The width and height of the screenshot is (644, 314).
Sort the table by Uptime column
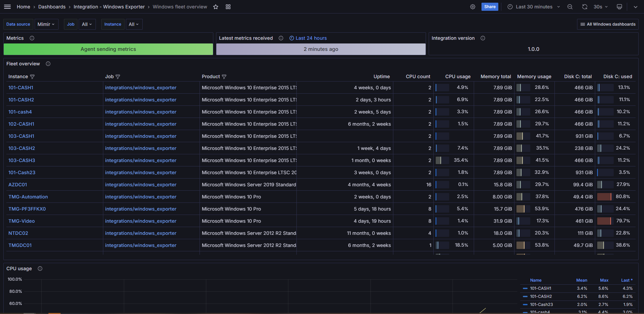(382, 76)
